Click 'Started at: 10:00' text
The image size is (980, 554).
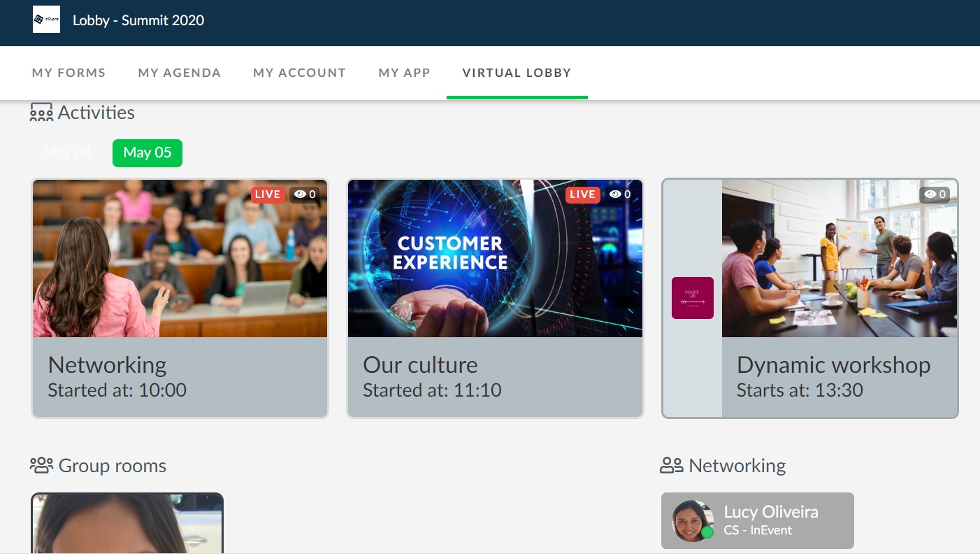117,390
